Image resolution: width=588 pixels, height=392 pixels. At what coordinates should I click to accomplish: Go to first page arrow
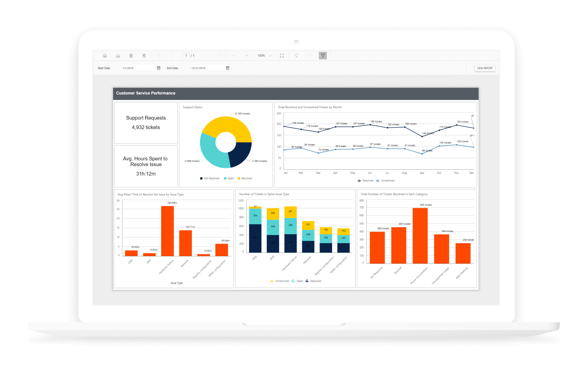[x=159, y=56]
